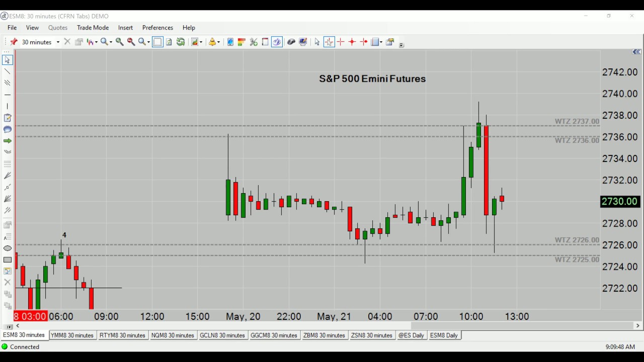Open the Preferences menu

pos(157,28)
